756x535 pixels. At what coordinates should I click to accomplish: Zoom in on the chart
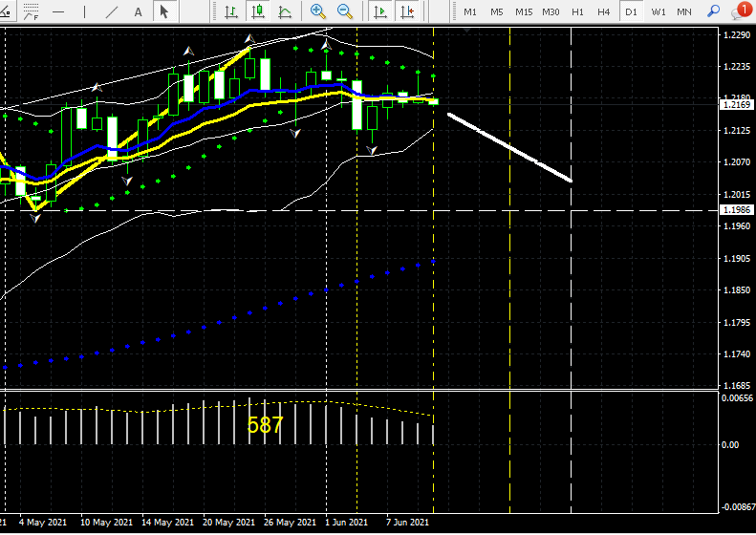point(317,11)
